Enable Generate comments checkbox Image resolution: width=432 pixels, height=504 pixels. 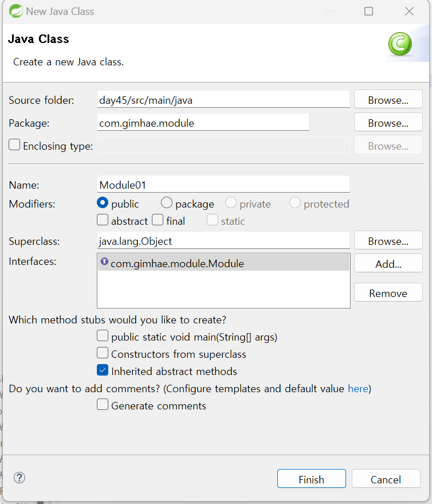point(103,404)
